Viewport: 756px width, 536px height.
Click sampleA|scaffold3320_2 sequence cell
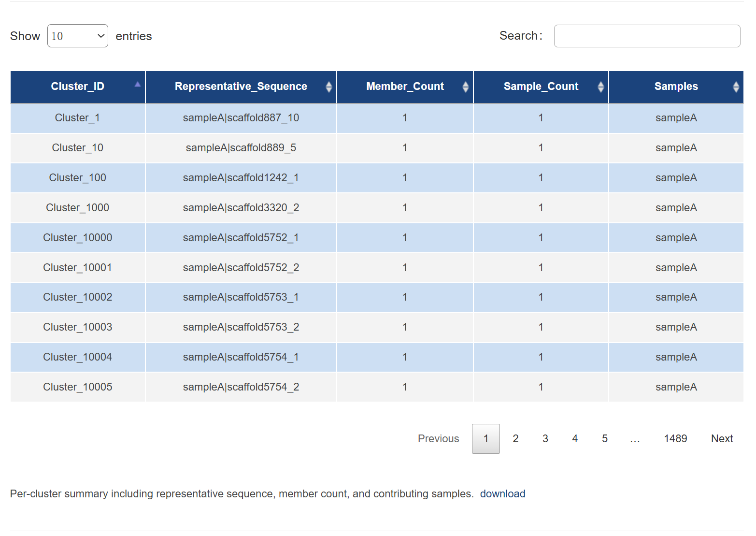(x=241, y=208)
